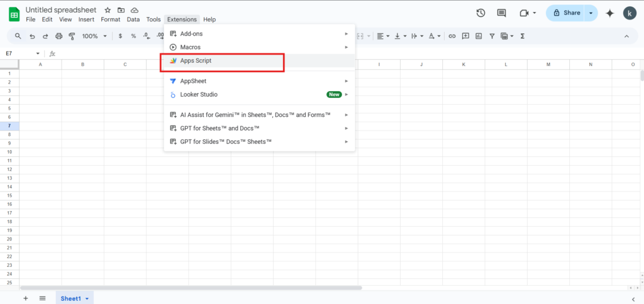The height and width of the screenshot is (304, 644).
Task: Select row 12 header
Action: pyautogui.click(x=9, y=169)
